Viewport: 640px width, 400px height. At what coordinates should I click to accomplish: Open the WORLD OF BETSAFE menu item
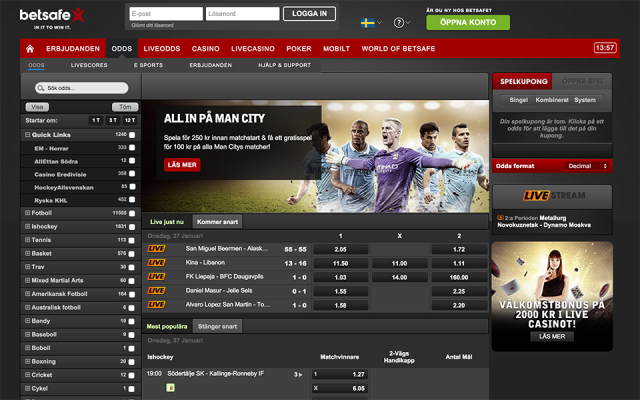398,49
